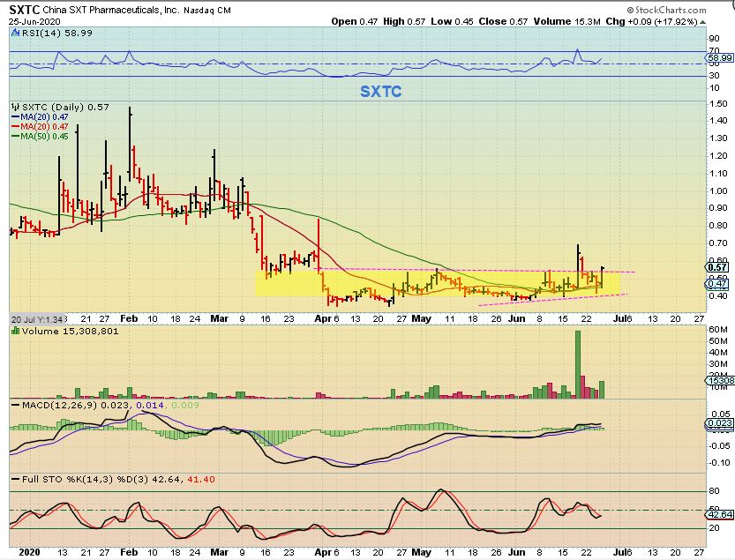Click the China SXT Pharmaceuticals, Inc. company name
The width and height of the screenshot is (735, 560).
coord(111,10)
